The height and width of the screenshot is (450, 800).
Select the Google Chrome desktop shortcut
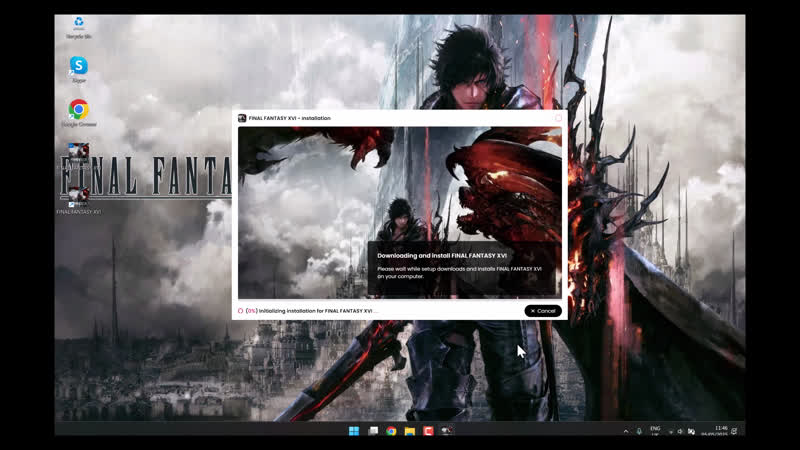[x=79, y=113]
